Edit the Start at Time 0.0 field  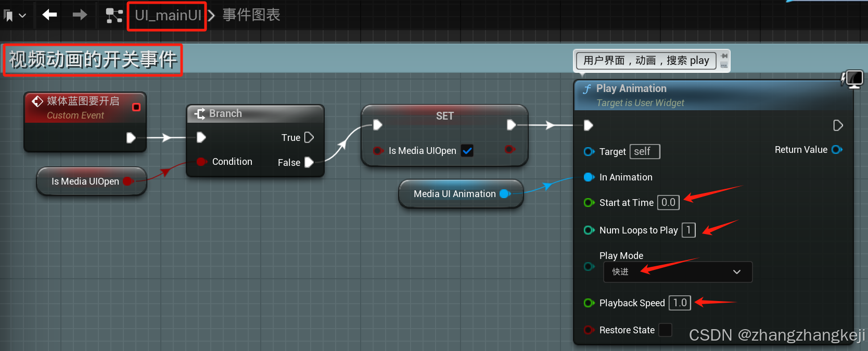(668, 202)
